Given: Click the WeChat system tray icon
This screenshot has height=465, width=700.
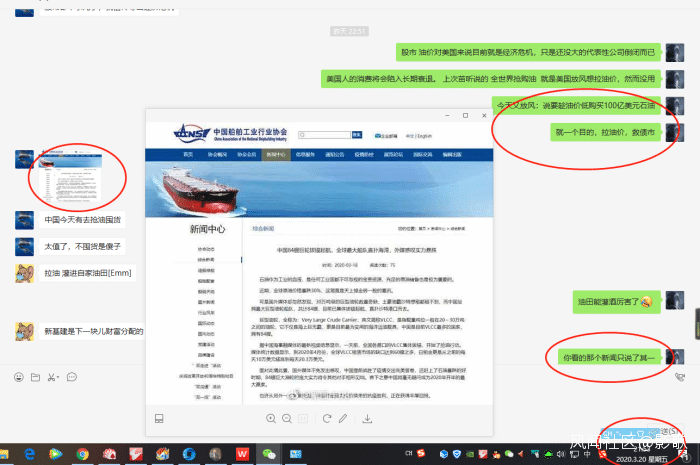Looking at the screenshot, I should click(x=509, y=454).
